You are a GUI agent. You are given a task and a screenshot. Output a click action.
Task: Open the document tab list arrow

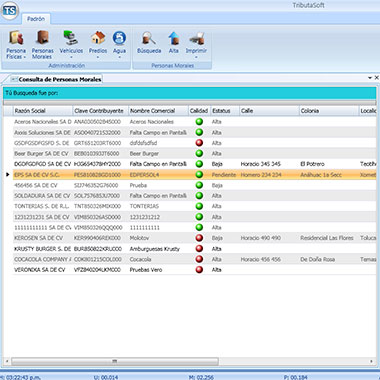point(370,78)
